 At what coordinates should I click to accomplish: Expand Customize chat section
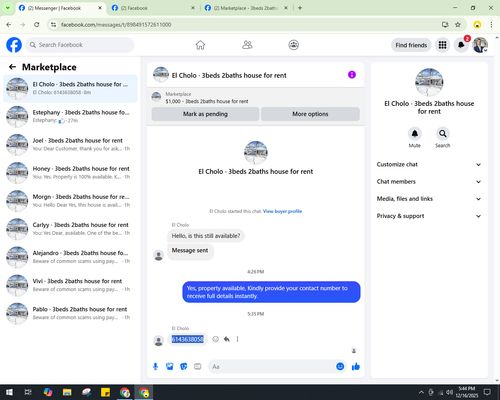pos(429,164)
